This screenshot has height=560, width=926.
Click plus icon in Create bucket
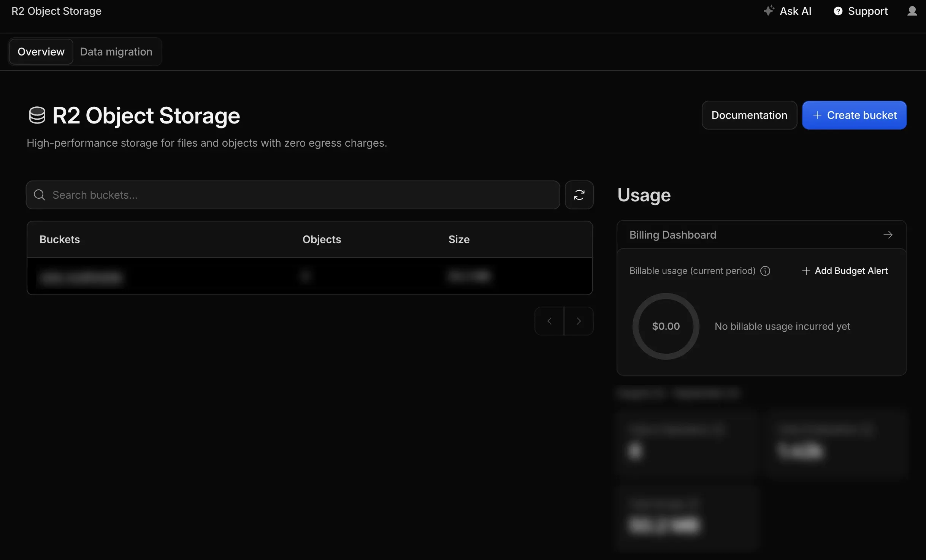tap(817, 115)
